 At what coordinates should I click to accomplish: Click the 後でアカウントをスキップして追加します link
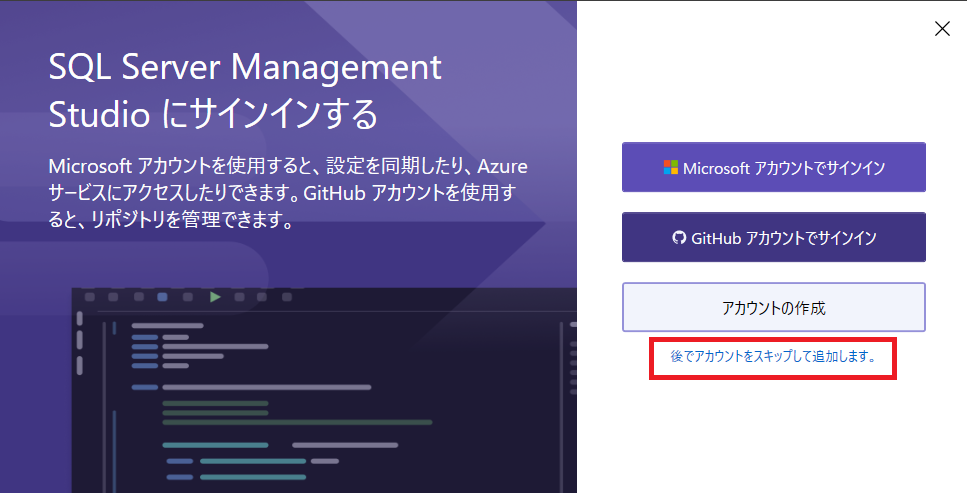pyautogui.click(x=773, y=357)
